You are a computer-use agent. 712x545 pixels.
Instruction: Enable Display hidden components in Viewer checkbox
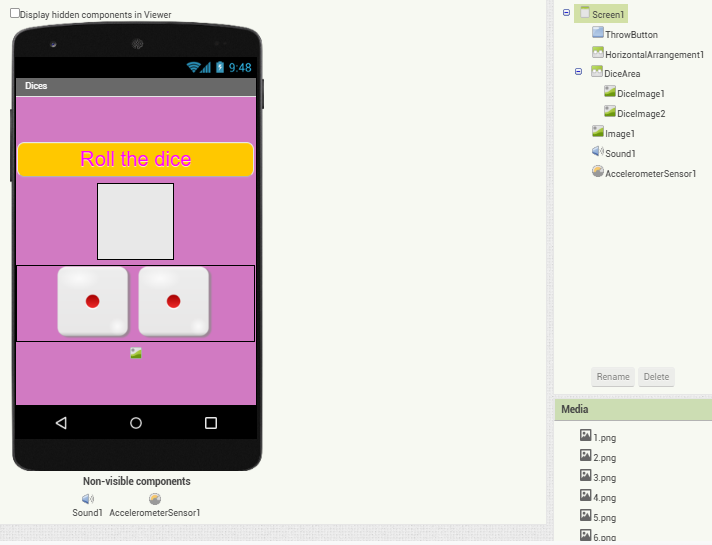[15, 14]
